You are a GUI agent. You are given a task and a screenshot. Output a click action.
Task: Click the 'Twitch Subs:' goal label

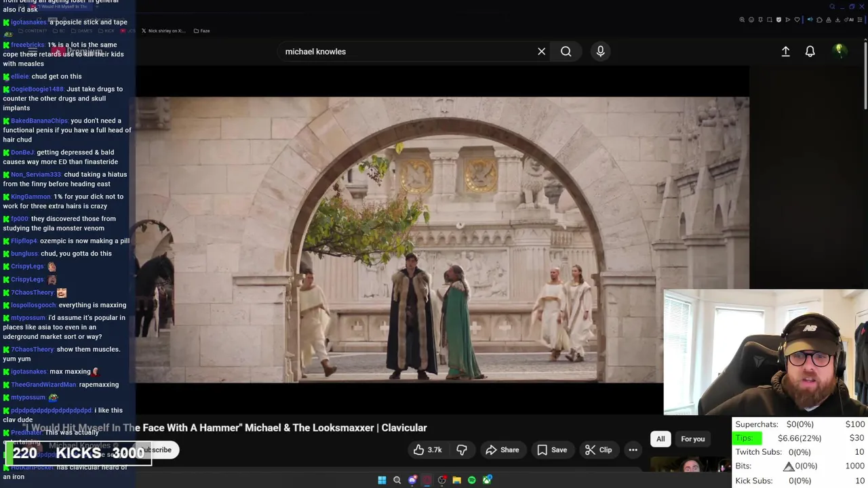pos(758,452)
